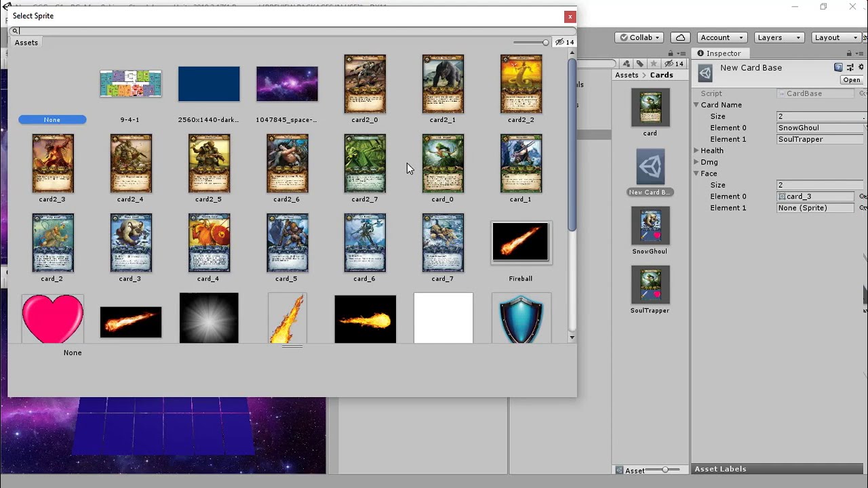
Task: Click the Cards breadcrumb folder
Action: click(662, 75)
